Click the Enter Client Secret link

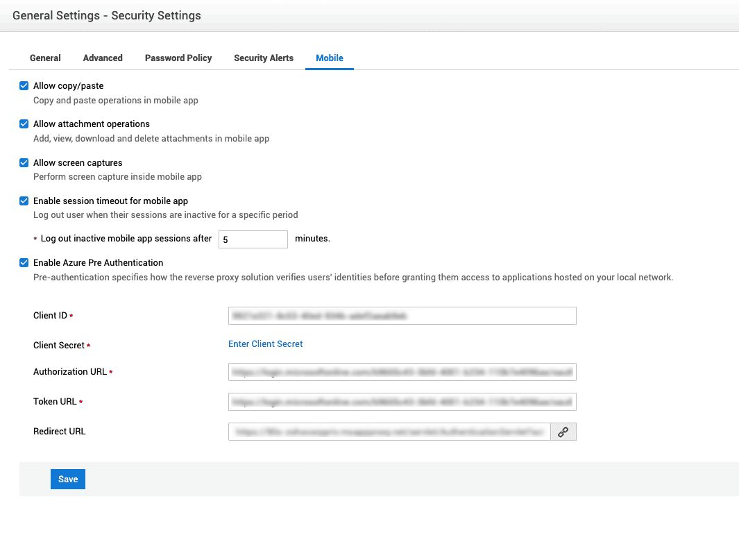click(x=266, y=344)
